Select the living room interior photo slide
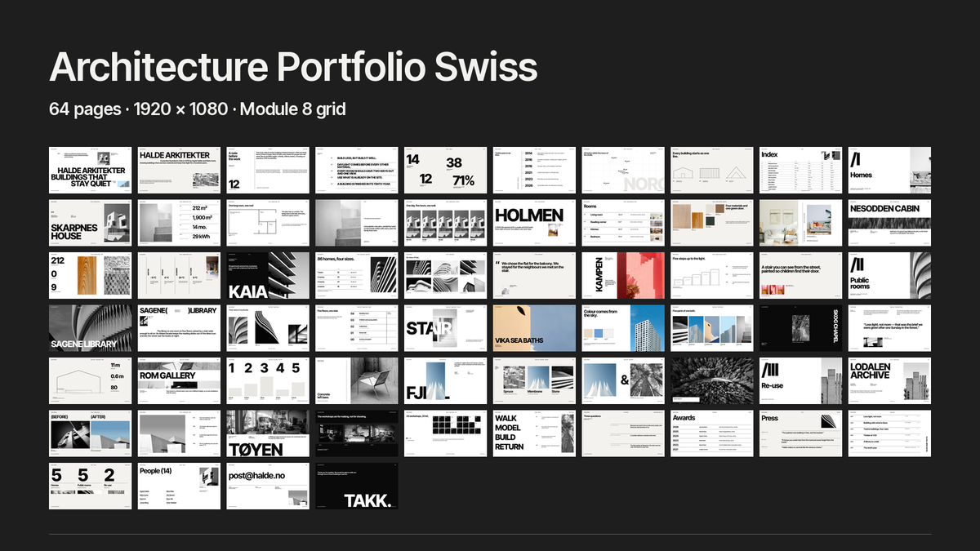The image size is (980, 551). point(800,223)
